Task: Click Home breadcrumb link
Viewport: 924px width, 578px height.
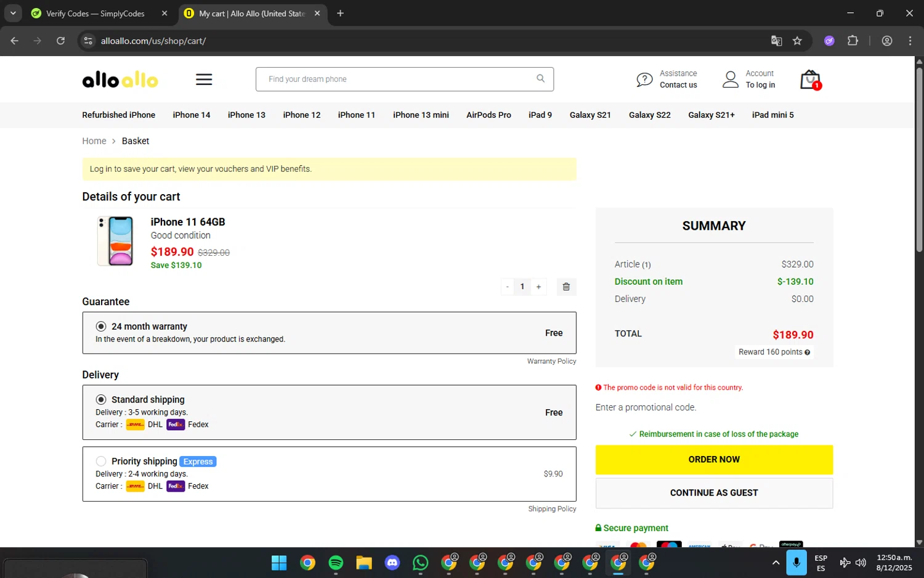Action: [94, 141]
